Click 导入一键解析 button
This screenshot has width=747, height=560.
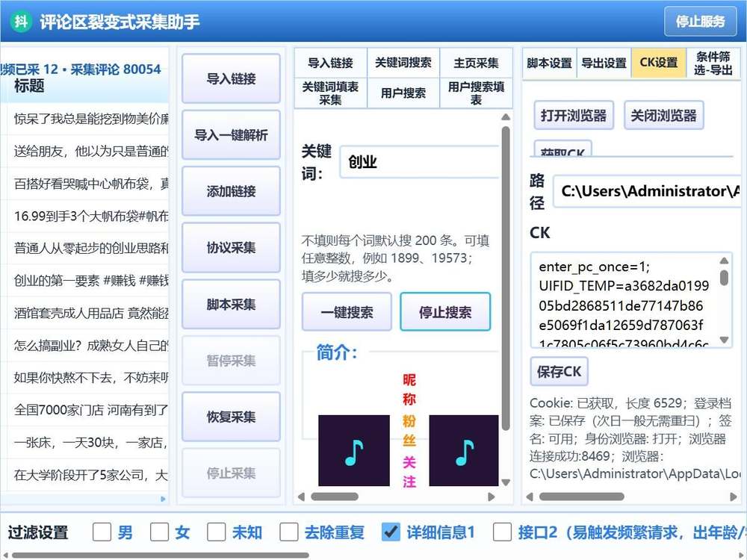point(231,134)
